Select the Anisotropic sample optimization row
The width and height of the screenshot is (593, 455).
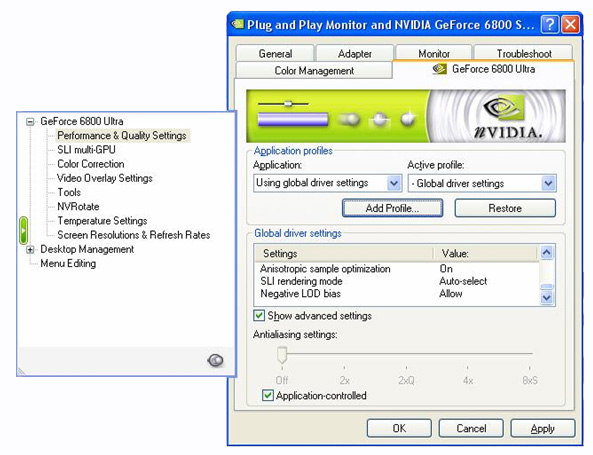click(x=397, y=269)
